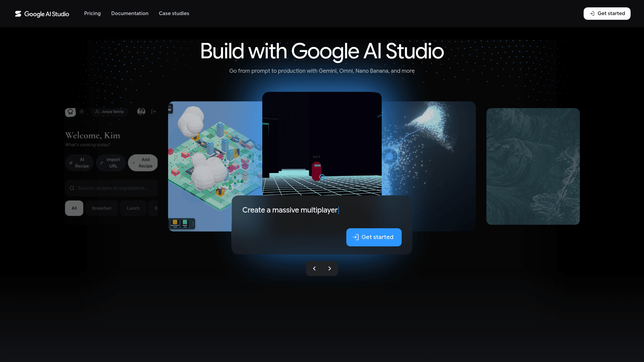Click the Go from prompt to production subtitle

(322, 71)
